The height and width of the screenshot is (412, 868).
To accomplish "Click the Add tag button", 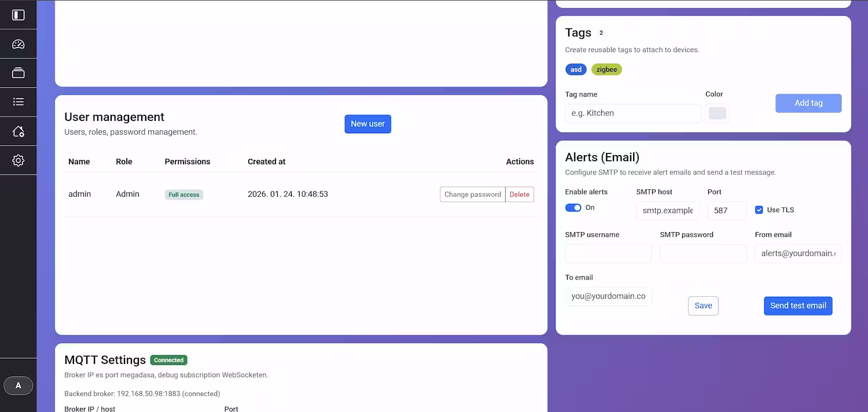I will [x=808, y=103].
